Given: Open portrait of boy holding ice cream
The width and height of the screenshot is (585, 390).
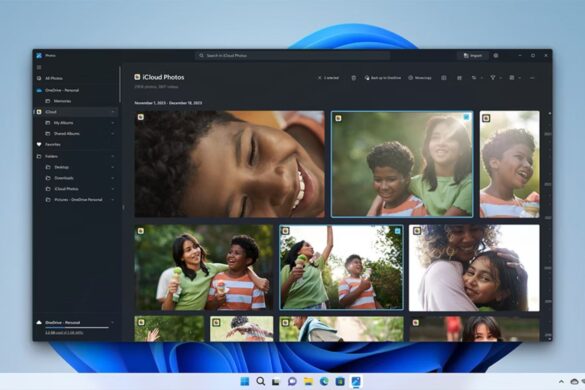Looking at the screenshot, I should 509,164.
